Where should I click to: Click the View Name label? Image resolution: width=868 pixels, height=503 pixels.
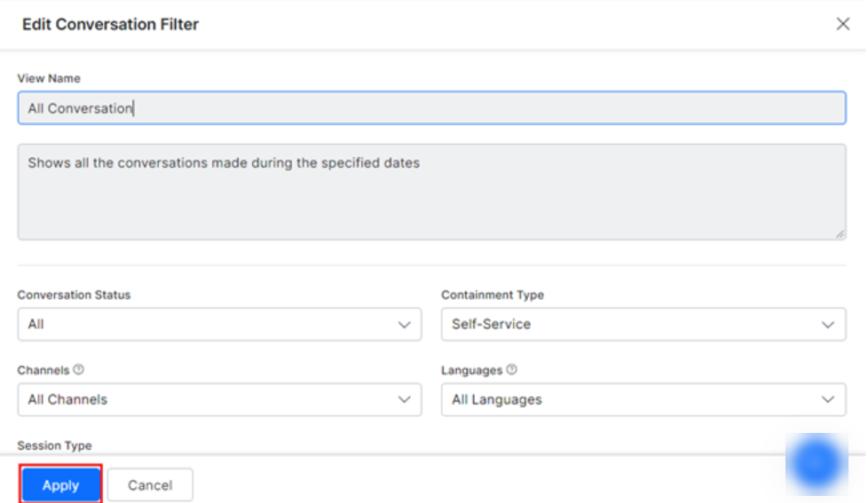pos(49,78)
